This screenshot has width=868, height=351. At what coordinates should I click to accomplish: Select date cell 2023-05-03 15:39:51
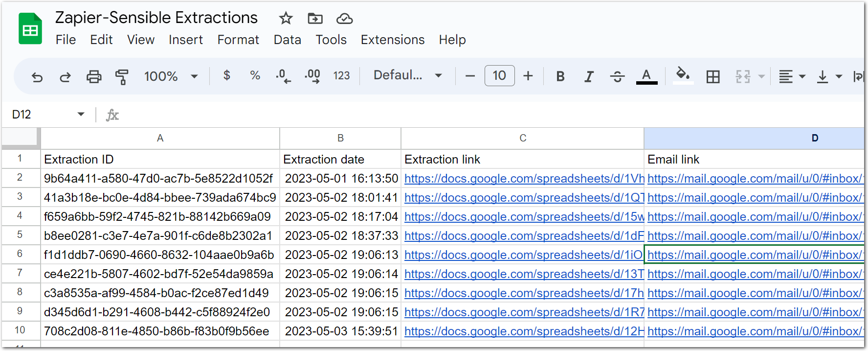[x=340, y=331]
